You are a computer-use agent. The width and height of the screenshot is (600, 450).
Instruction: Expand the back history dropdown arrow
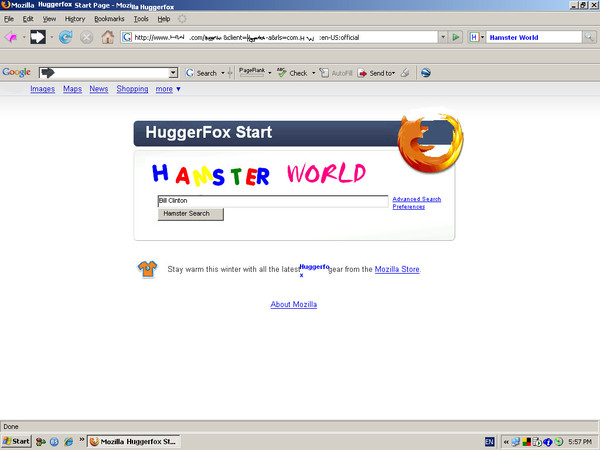24,38
